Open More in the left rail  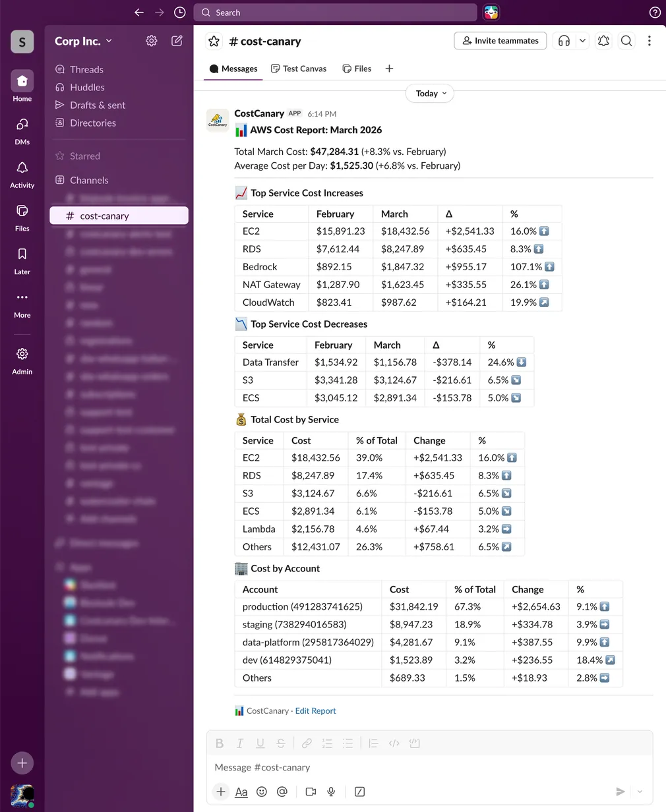[x=22, y=304]
